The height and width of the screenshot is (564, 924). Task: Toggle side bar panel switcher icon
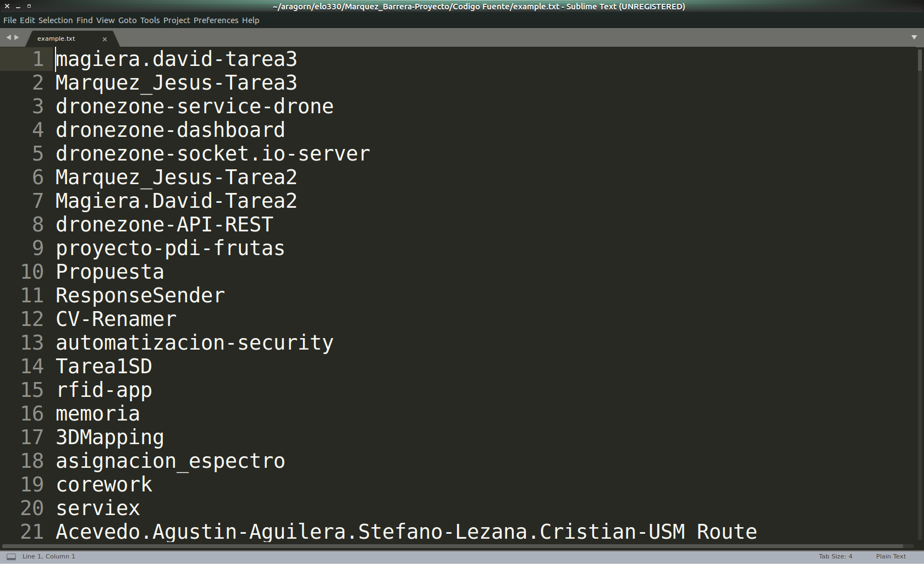click(11, 556)
